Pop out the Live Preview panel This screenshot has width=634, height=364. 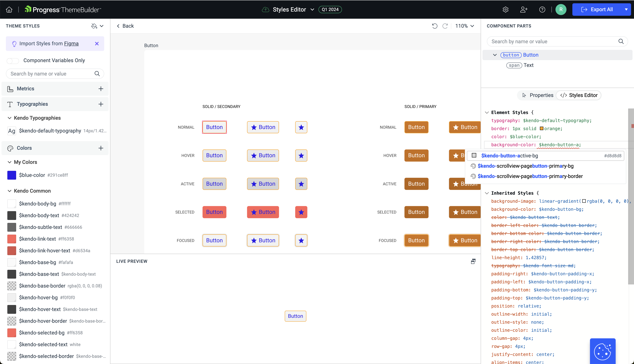473,261
